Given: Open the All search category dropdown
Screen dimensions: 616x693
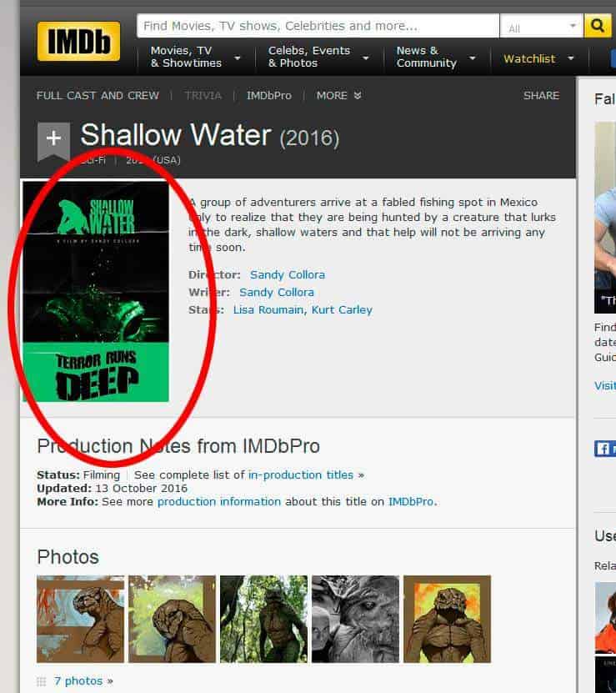Looking at the screenshot, I should click(x=542, y=26).
